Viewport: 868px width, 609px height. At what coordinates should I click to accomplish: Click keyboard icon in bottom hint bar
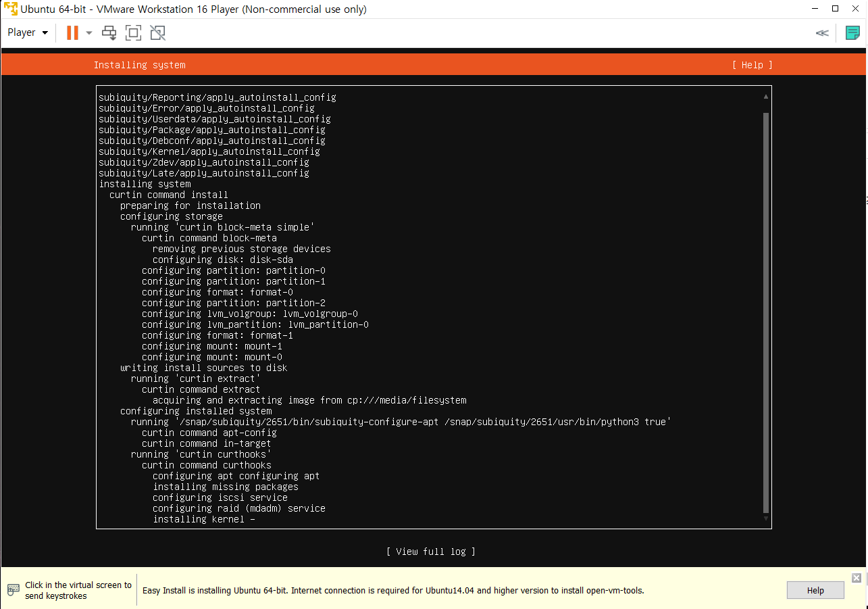click(13, 590)
